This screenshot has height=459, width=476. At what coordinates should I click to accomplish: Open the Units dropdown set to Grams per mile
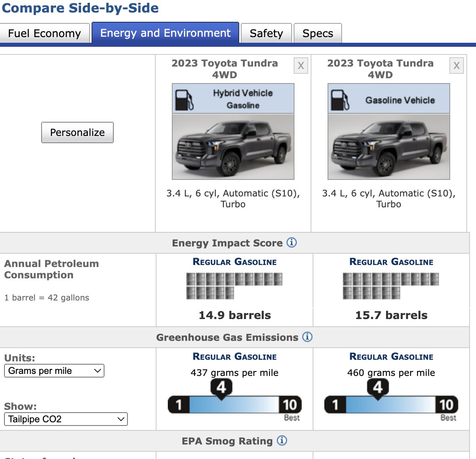coord(54,371)
